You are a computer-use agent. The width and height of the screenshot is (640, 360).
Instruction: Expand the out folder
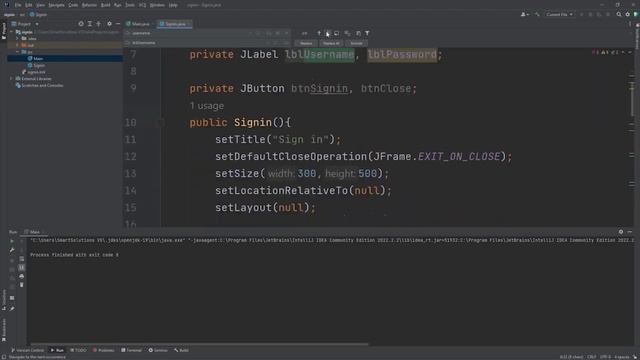coord(17,45)
